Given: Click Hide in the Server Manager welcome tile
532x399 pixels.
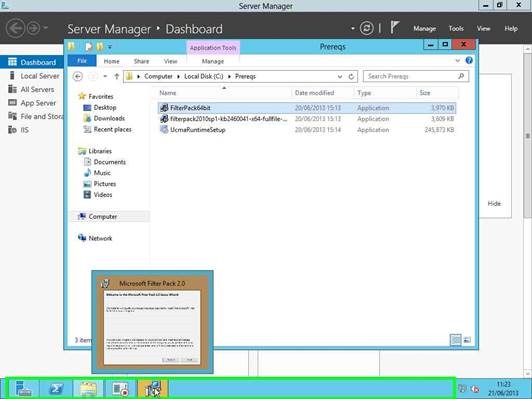Looking at the screenshot, I should click(494, 204).
